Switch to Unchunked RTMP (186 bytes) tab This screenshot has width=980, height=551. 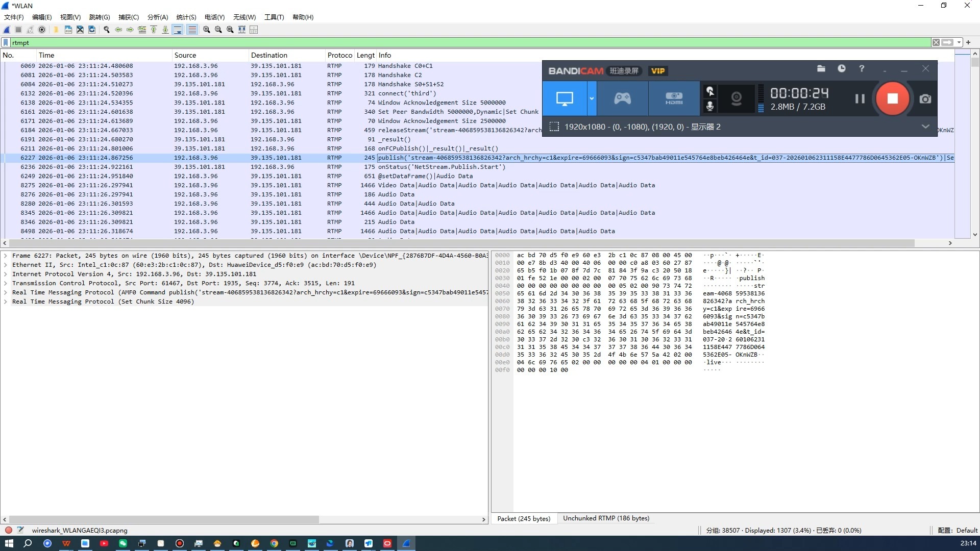(606, 518)
